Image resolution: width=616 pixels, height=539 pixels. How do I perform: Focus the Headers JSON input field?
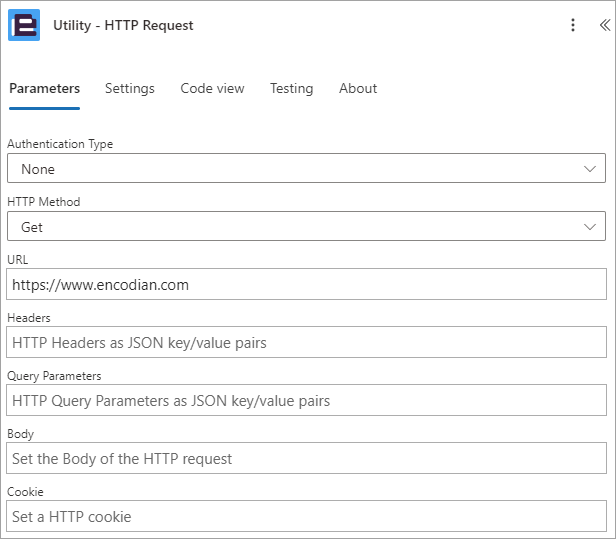click(306, 342)
